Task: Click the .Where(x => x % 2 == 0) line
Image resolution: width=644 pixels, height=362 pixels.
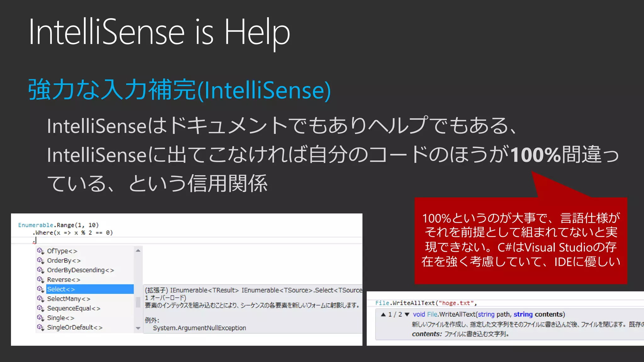Action: click(73, 233)
